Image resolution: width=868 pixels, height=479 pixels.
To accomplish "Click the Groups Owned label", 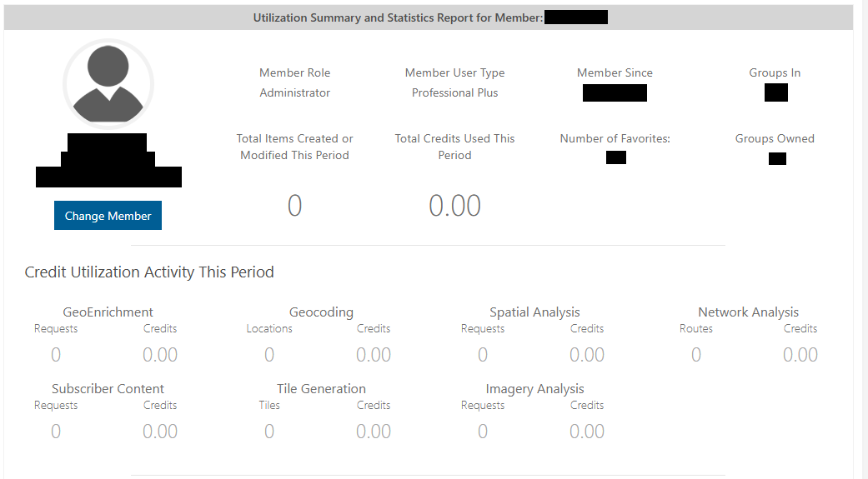I will click(x=775, y=139).
